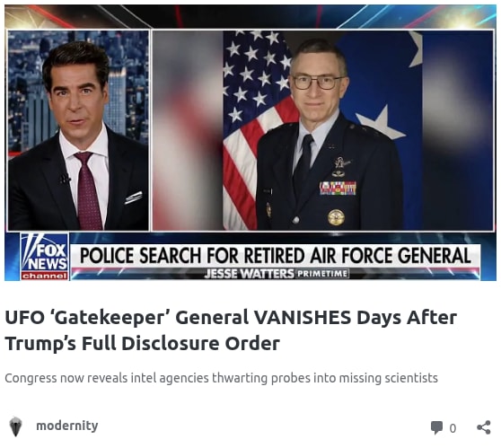Click the Jesse Watters Primetime banner
Screen dimensions: 501x448
(x=277, y=274)
